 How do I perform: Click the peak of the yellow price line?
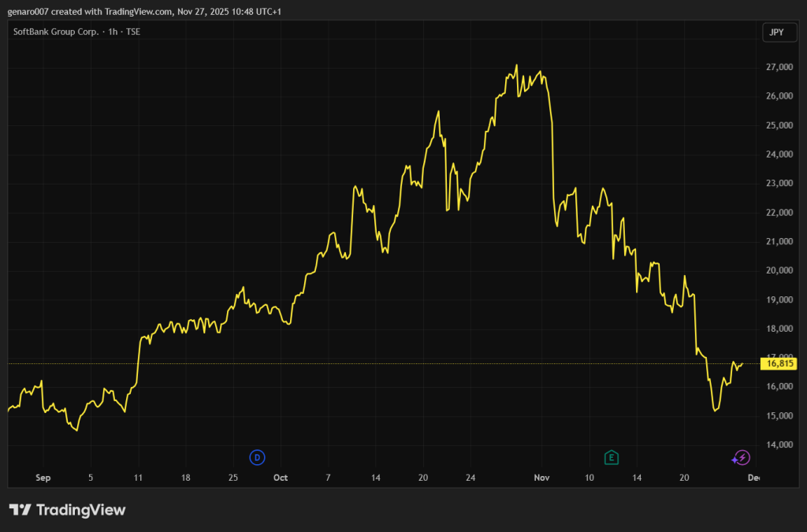point(516,65)
